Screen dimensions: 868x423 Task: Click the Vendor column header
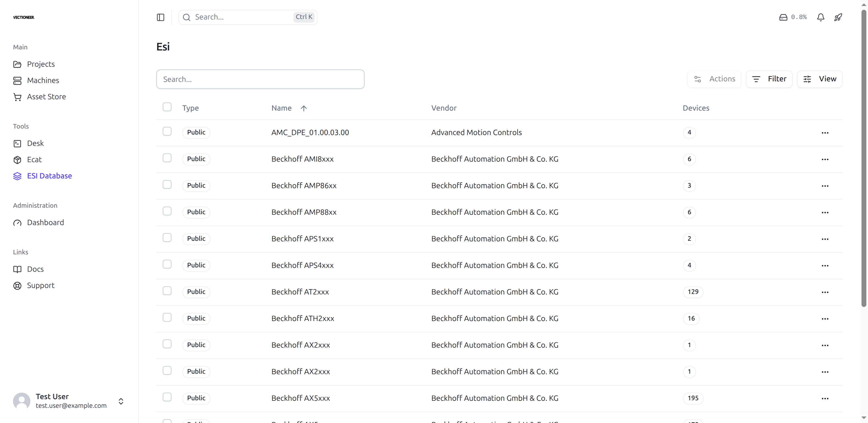(444, 108)
